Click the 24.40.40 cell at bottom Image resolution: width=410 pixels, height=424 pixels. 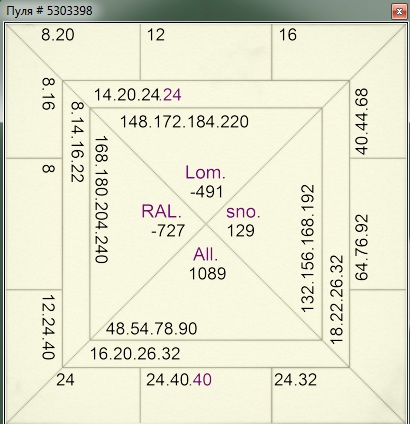(x=179, y=380)
